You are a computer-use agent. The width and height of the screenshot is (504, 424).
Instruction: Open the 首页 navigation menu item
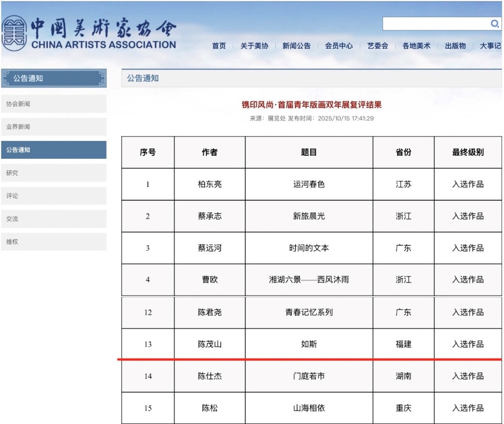point(219,46)
